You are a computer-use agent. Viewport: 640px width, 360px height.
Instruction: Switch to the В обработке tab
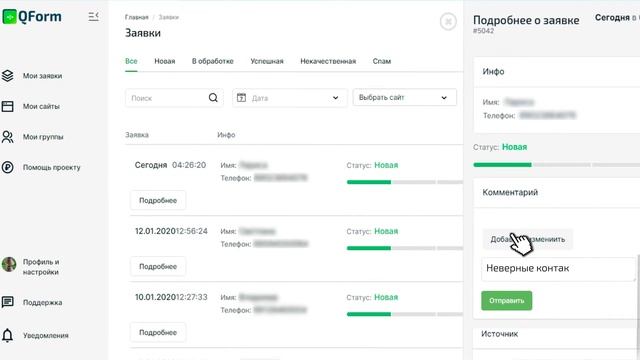coord(213,61)
